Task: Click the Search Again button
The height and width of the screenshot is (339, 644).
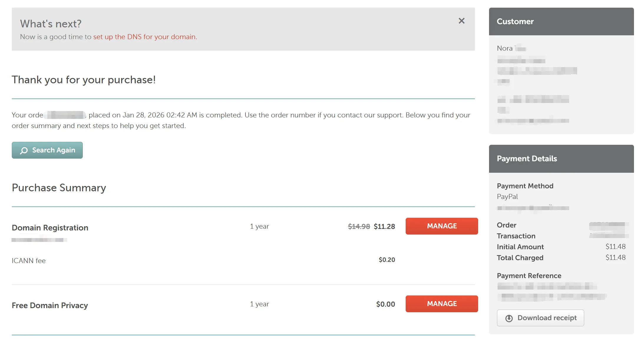Action: point(47,150)
